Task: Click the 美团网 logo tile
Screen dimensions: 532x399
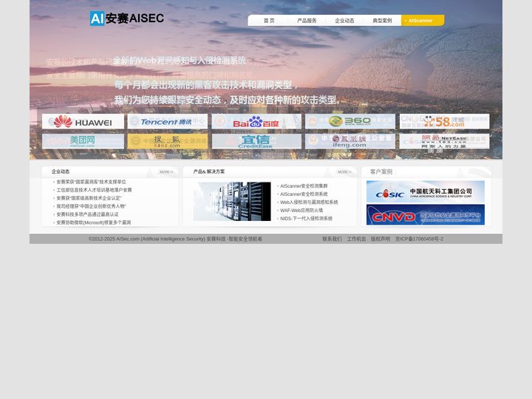Action: pyautogui.click(x=83, y=141)
